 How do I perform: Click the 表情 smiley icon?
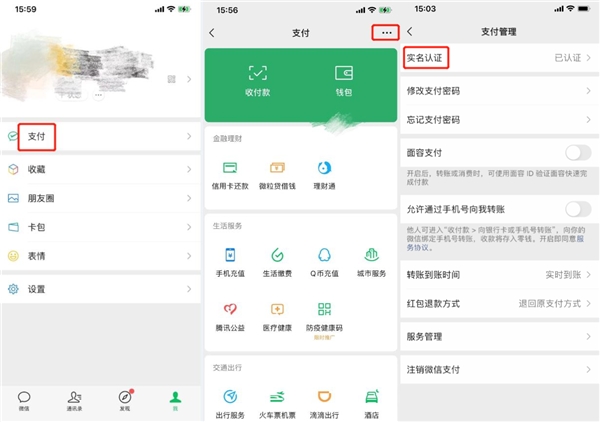point(13,256)
